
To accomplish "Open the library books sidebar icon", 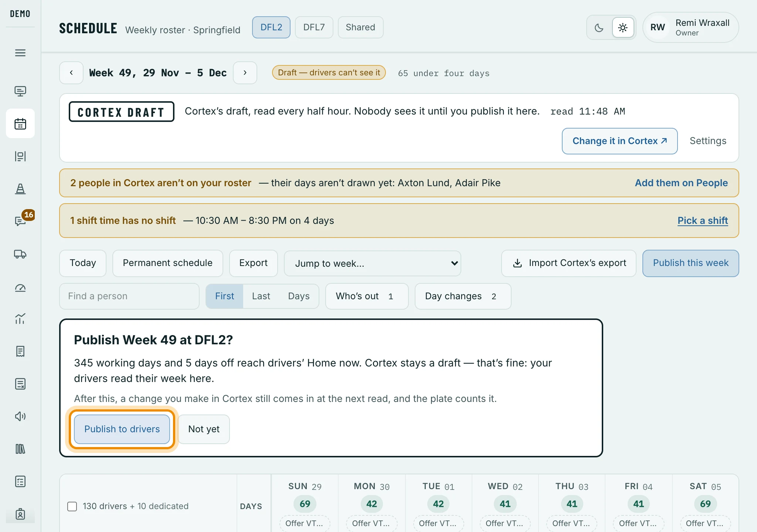I will click(20, 449).
